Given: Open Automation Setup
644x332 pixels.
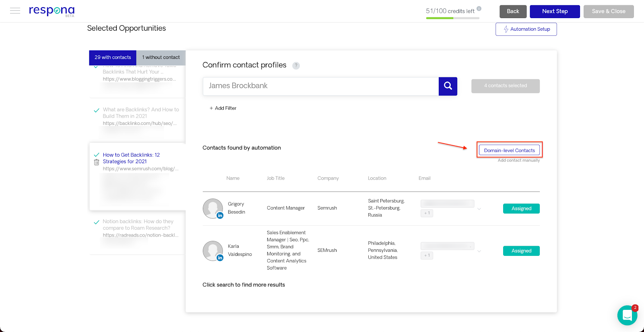Looking at the screenshot, I should click(x=526, y=29).
